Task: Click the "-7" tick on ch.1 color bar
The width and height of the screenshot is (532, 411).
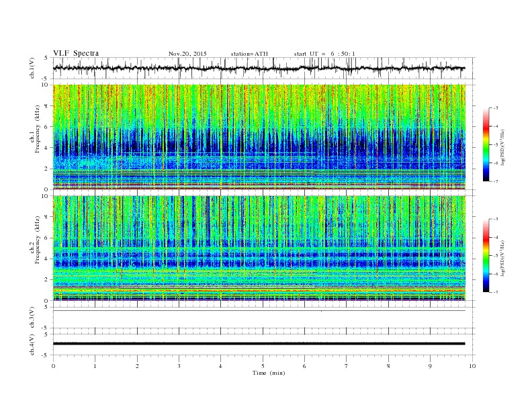Action: [496, 181]
